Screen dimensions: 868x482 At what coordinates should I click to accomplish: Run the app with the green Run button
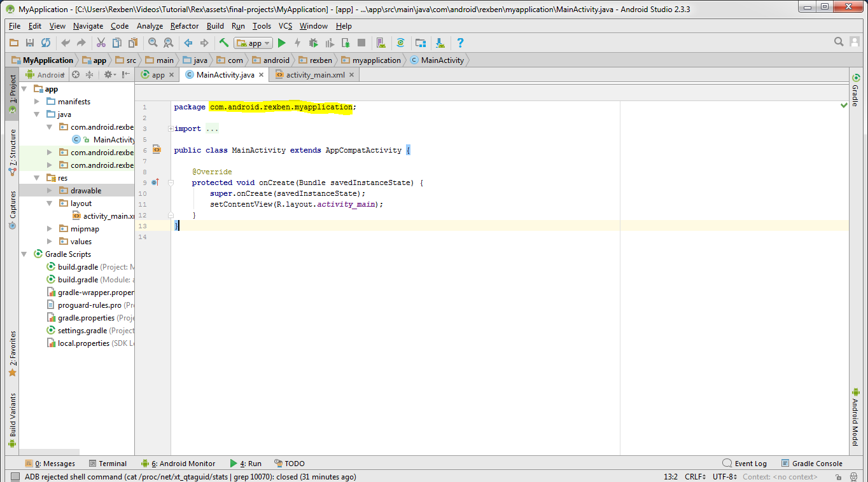click(x=282, y=43)
